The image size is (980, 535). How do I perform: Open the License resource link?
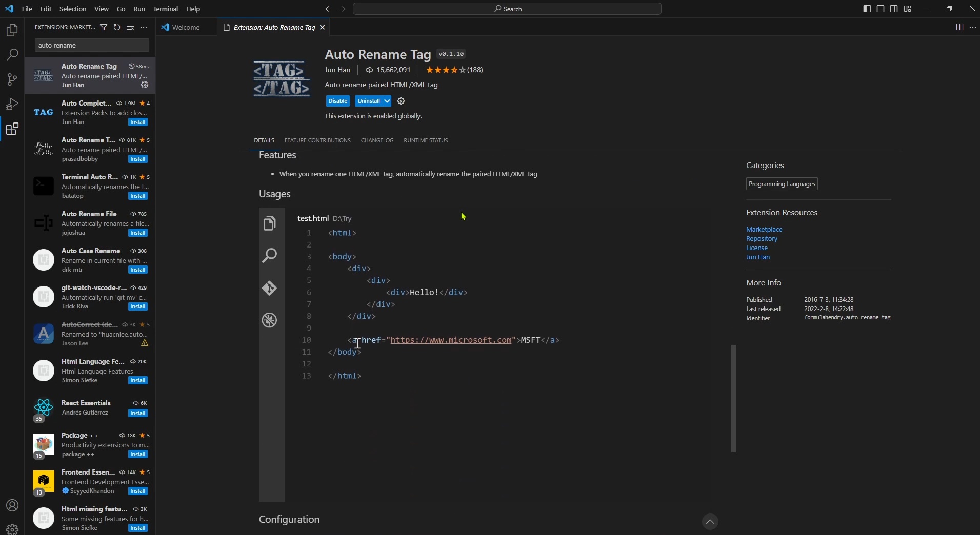[757, 248]
